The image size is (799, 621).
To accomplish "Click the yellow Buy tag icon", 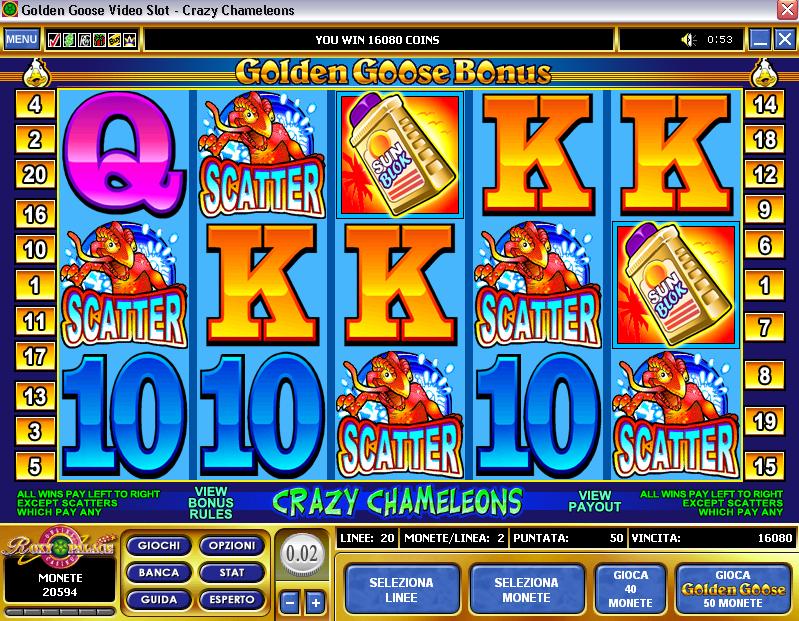I will tap(115, 40).
